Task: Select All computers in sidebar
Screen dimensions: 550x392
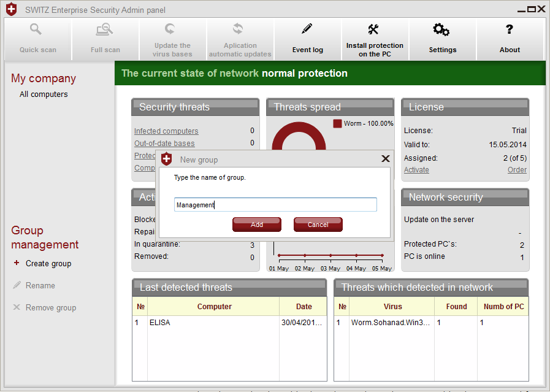Action: [x=44, y=94]
